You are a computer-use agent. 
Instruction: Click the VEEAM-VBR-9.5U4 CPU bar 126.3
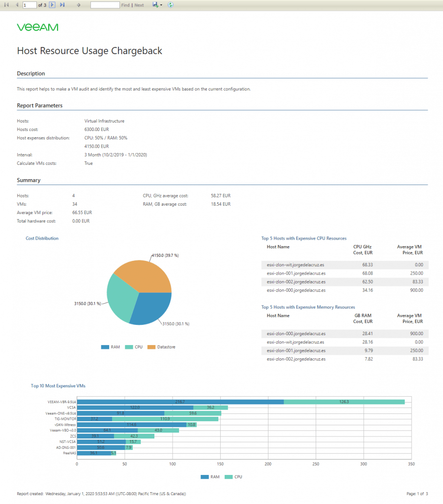344,402
